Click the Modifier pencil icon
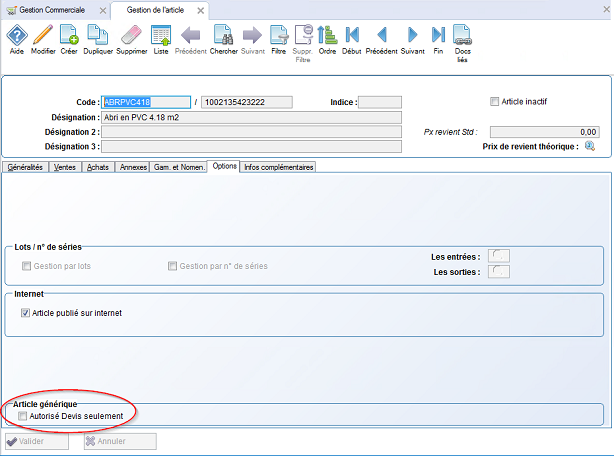614x456 pixels. click(x=43, y=37)
